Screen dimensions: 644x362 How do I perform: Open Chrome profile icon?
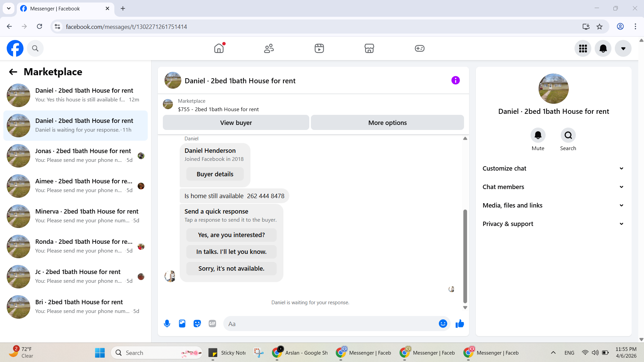tap(620, 27)
